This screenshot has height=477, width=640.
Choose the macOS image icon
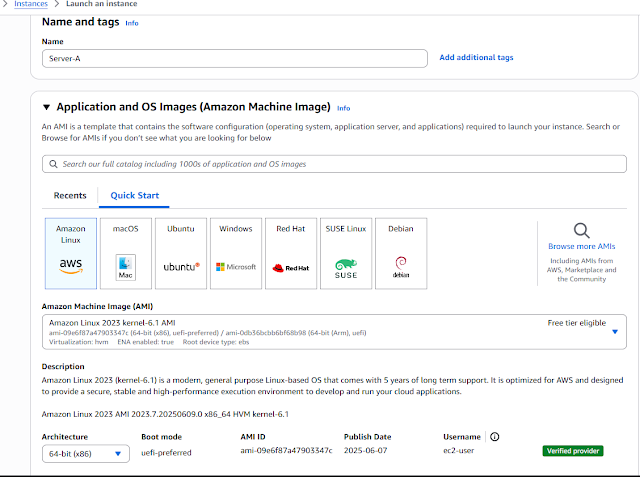click(x=126, y=267)
